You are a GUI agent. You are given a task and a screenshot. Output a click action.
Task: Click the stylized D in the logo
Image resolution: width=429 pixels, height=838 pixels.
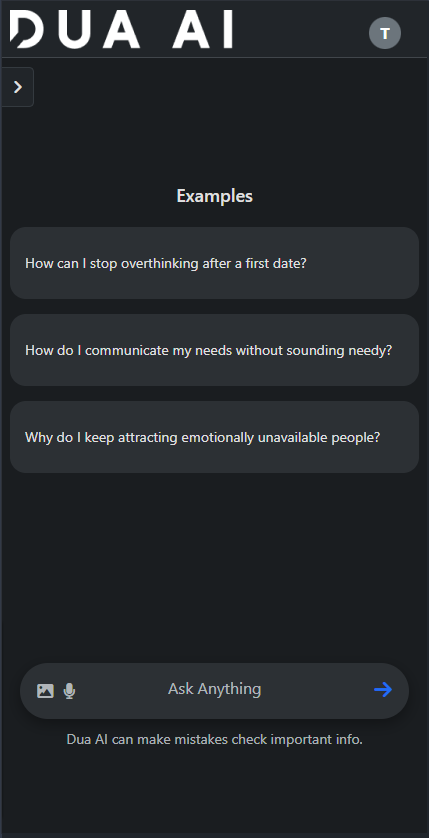pyautogui.click(x=26, y=29)
